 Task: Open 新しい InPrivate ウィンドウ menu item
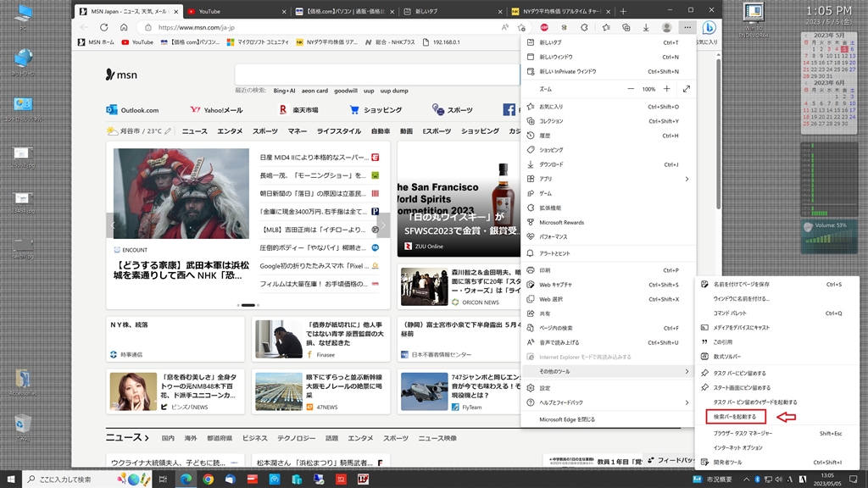coord(606,71)
